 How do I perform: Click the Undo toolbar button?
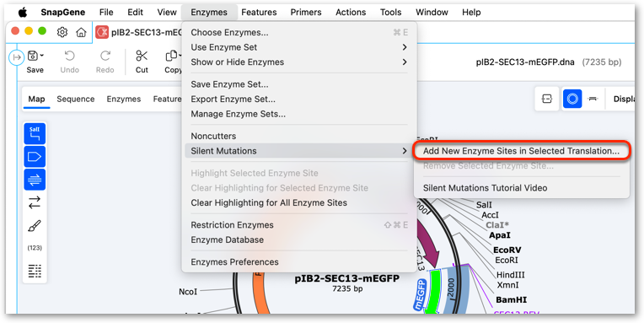(x=70, y=62)
